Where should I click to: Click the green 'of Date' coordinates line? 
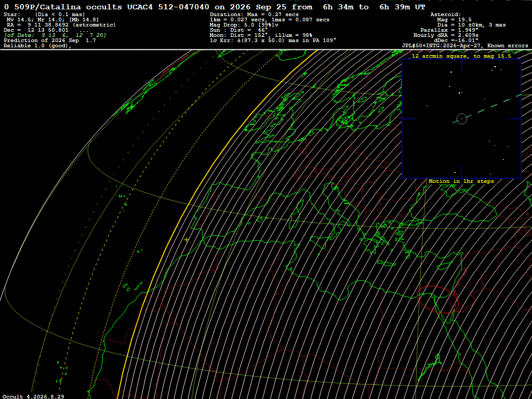pyautogui.click(x=55, y=35)
